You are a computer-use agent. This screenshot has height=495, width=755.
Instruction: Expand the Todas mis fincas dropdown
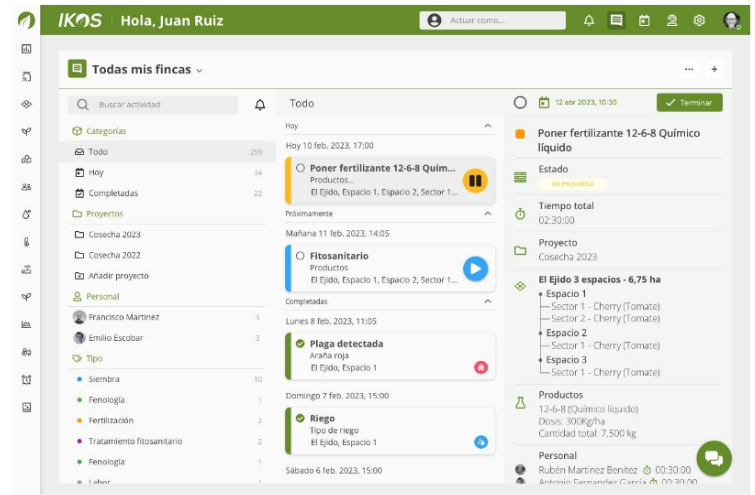[199, 70]
